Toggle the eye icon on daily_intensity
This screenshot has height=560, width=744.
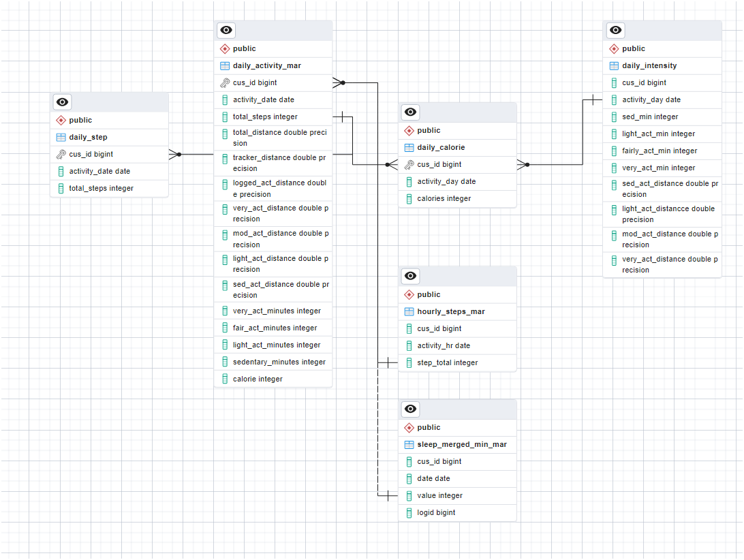(615, 30)
